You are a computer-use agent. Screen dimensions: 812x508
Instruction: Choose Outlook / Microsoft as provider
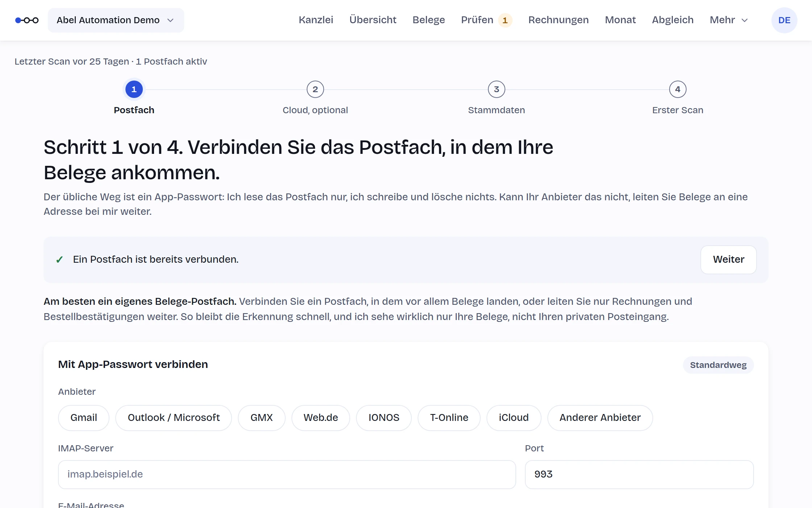174,418
